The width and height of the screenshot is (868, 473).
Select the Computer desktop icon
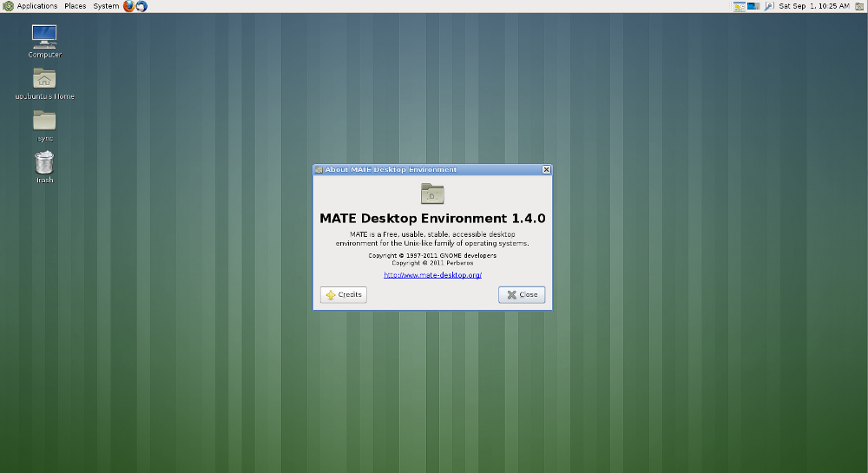[44, 41]
